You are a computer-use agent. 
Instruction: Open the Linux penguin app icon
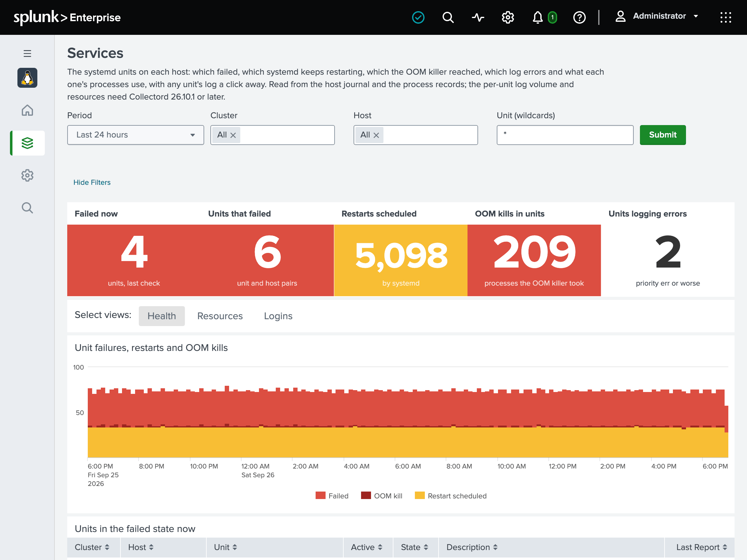27,78
